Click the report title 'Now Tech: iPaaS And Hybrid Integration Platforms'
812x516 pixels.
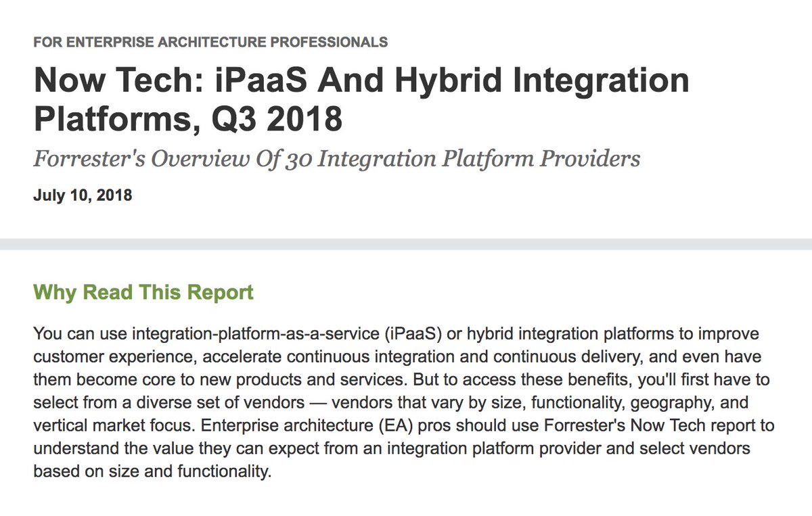point(361,100)
